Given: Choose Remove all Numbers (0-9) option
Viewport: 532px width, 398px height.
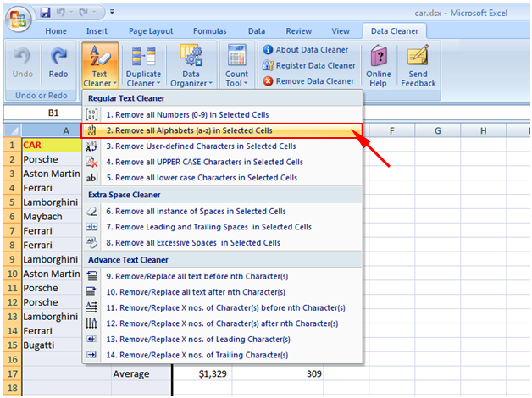Looking at the screenshot, I should [x=223, y=115].
